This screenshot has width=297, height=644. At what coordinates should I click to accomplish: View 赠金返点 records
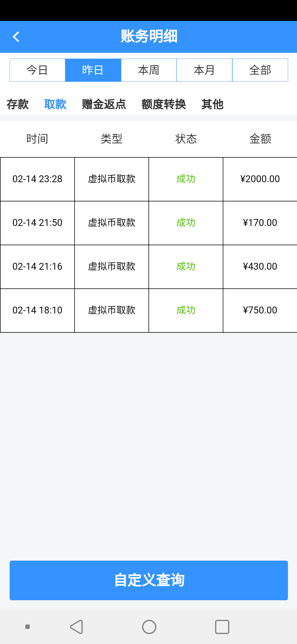pyautogui.click(x=104, y=104)
